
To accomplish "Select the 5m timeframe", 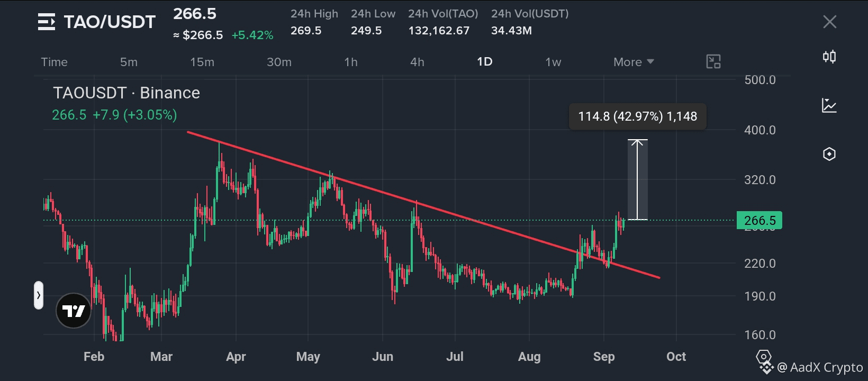I will 129,62.
